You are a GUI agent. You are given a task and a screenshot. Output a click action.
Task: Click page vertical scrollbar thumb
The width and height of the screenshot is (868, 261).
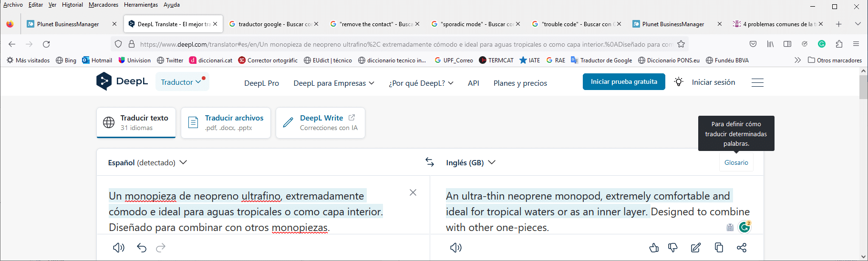[x=863, y=87]
